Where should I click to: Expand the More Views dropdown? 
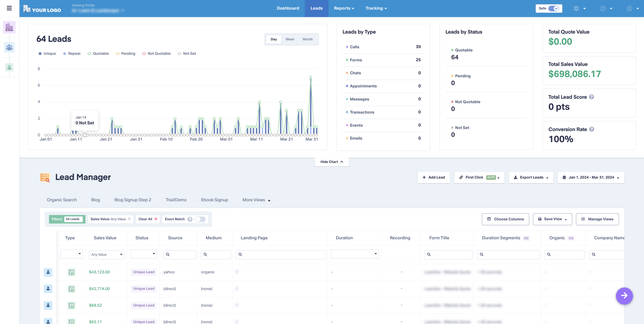(x=256, y=200)
